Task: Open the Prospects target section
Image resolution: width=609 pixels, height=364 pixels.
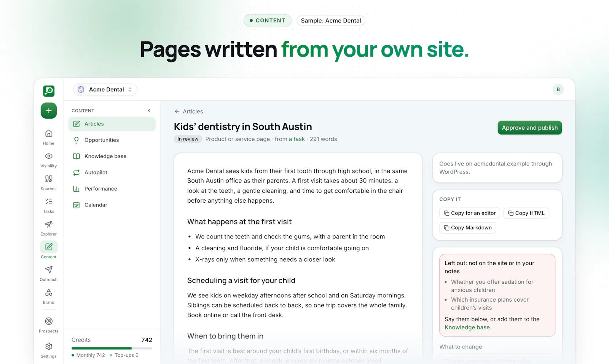Action: point(49,325)
